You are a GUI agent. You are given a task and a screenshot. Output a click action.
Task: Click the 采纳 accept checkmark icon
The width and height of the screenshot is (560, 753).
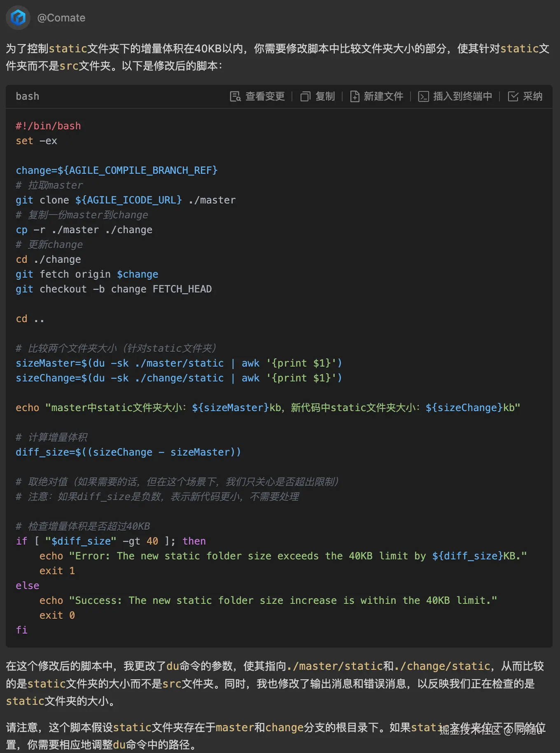(x=513, y=96)
